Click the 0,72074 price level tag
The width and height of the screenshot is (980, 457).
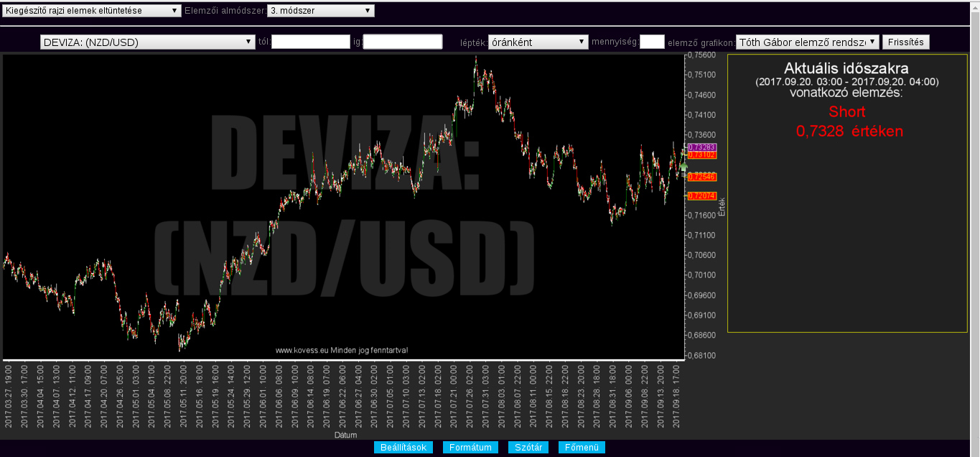(701, 196)
